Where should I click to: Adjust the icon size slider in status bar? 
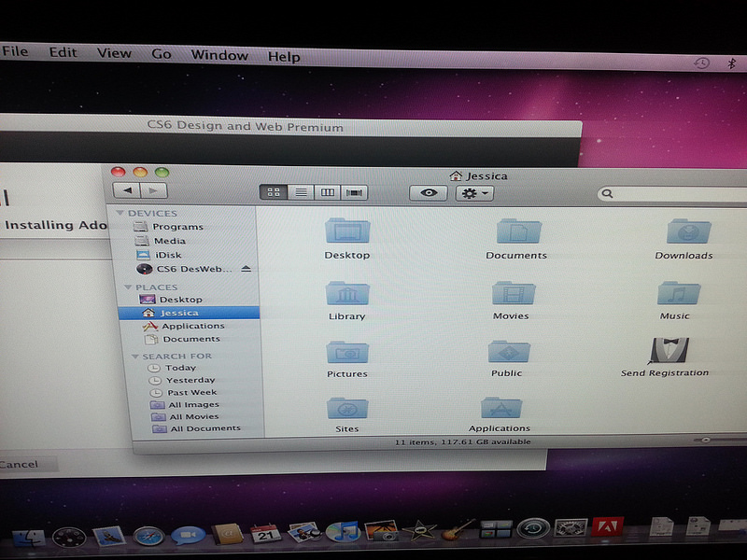click(706, 440)
